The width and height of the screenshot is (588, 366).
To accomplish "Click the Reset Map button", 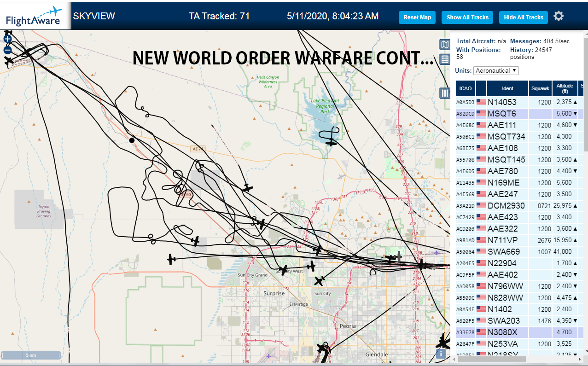I will (417, 17).
